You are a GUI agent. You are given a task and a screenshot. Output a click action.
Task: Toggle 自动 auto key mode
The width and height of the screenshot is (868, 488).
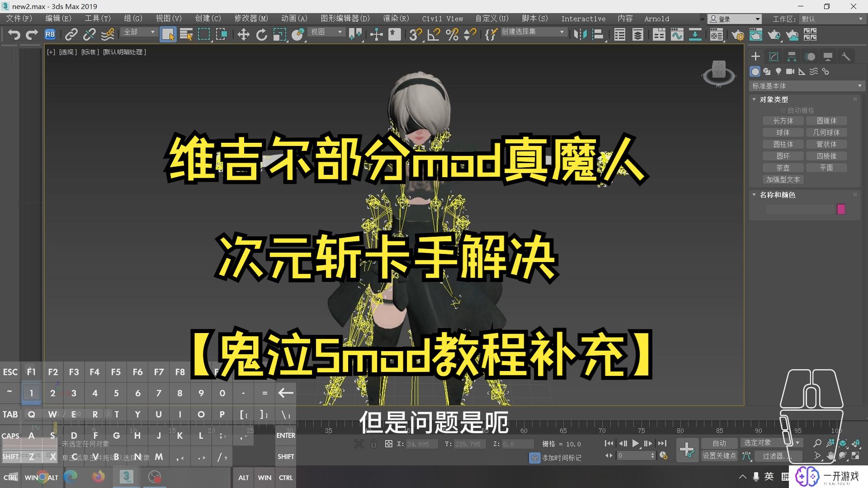pyautogui.click(x=719, y=443)
